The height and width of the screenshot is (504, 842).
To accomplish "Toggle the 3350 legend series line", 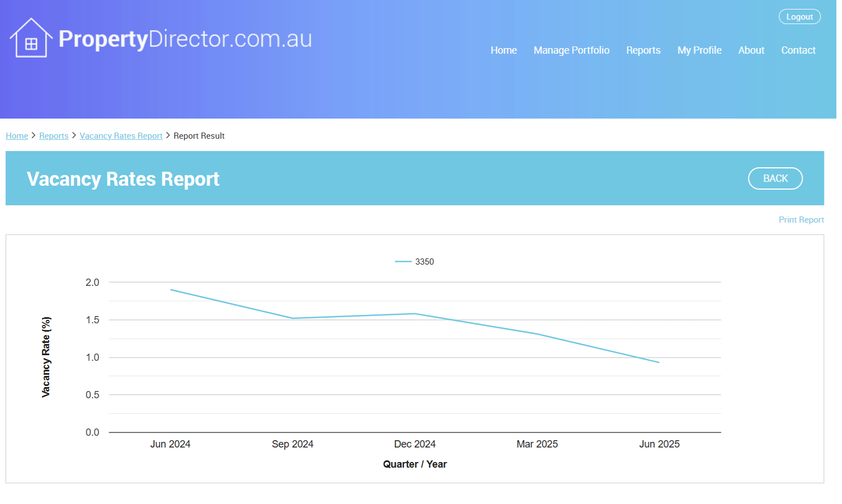I will pos(403,262).
